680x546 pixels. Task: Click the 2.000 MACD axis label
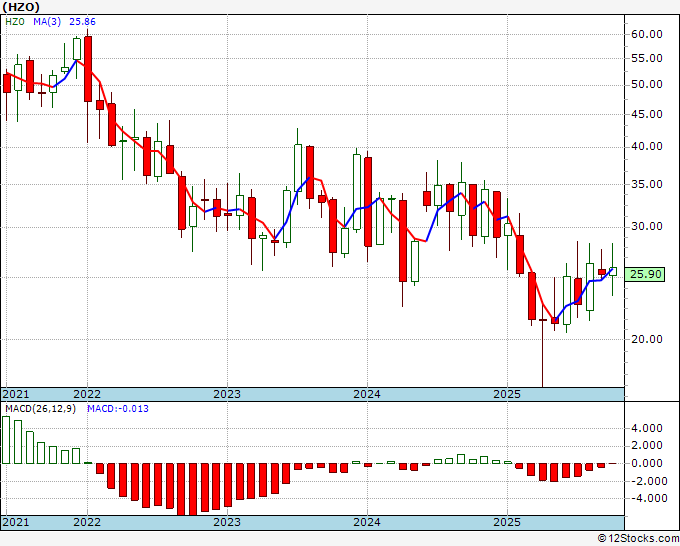[647, 446]
